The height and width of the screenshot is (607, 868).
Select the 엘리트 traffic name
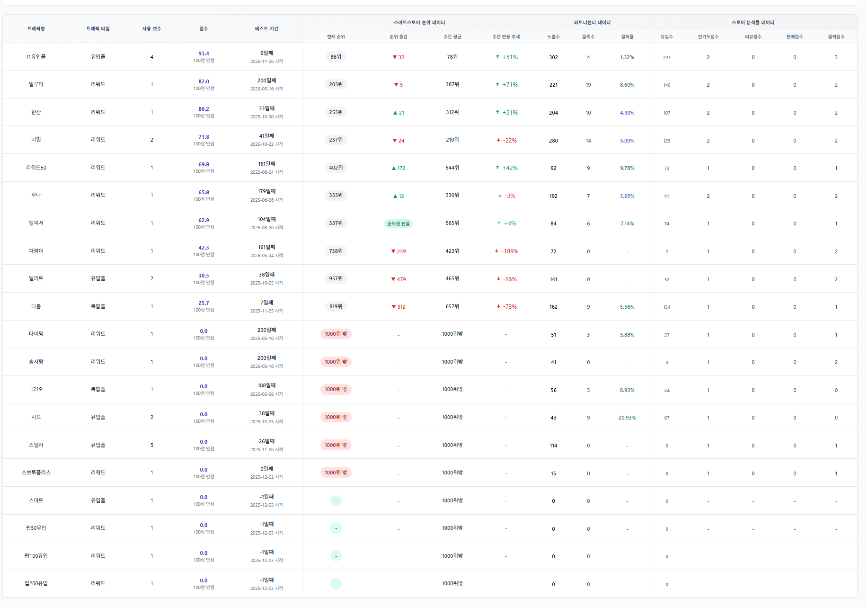(x=36, y=278)
